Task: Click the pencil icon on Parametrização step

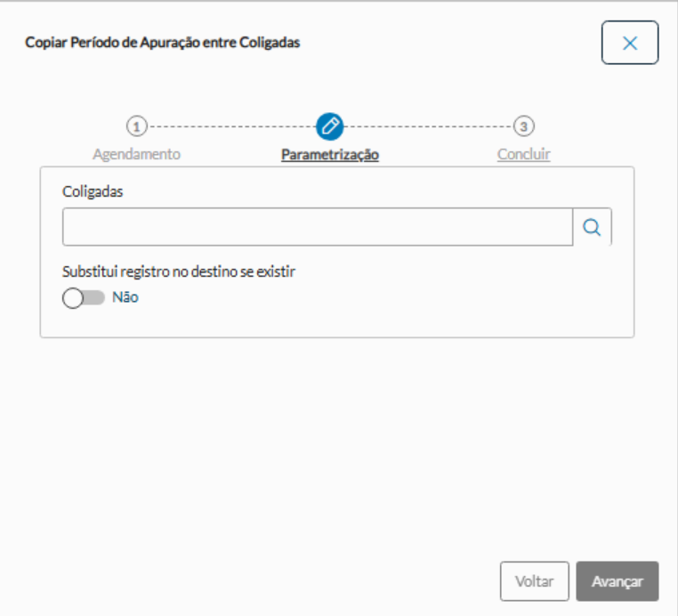Action: [330, 126]
